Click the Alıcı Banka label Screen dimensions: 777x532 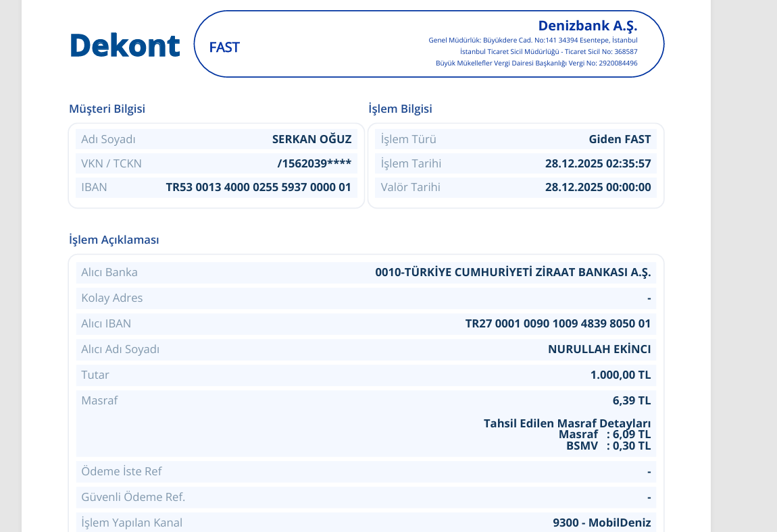(x=109, y=273)
